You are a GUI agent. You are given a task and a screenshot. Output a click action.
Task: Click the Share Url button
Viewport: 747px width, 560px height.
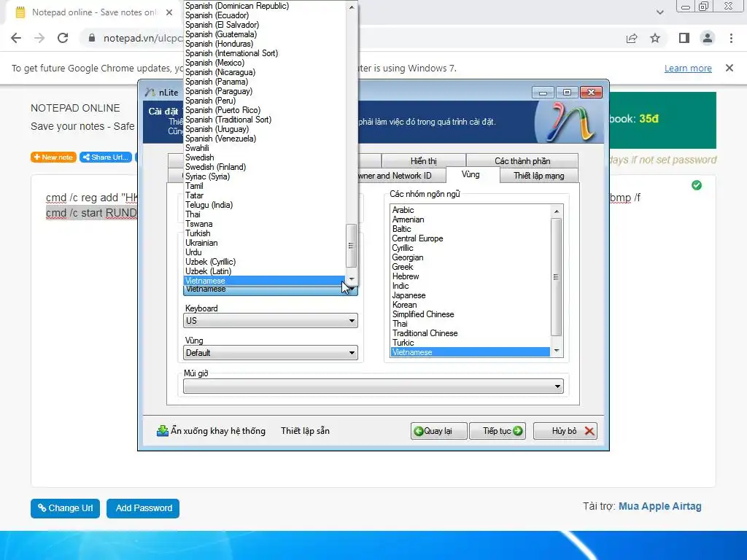click(x=105, y=157)
